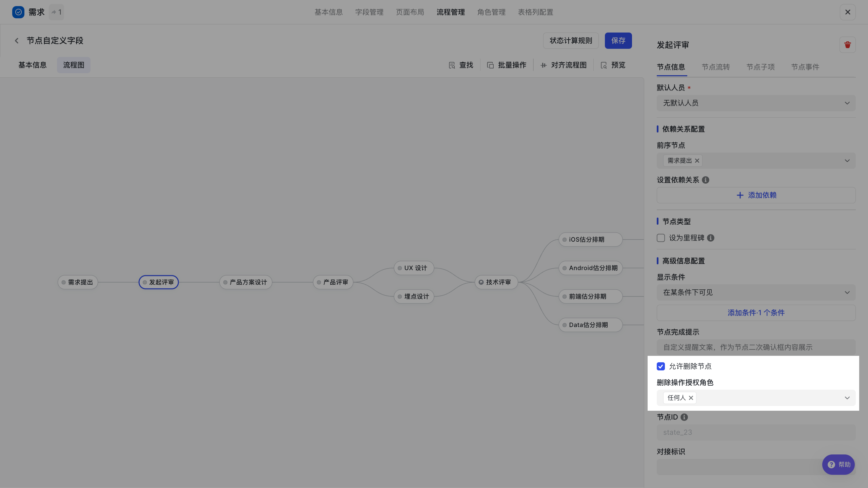Switch to the 表格列配置 tab
Screen dimensions: 868x488
coord(535,12)
